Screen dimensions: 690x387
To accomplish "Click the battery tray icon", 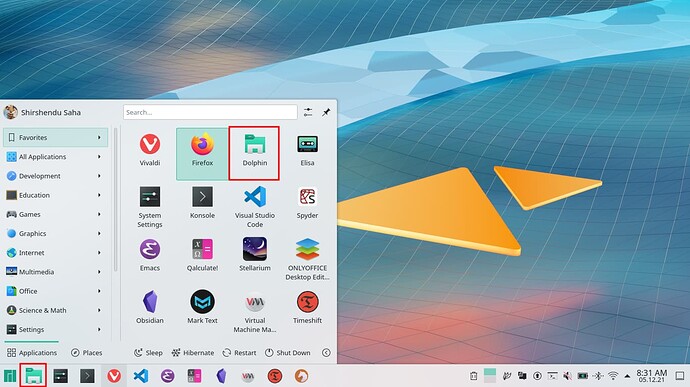I will pos(583,376).
